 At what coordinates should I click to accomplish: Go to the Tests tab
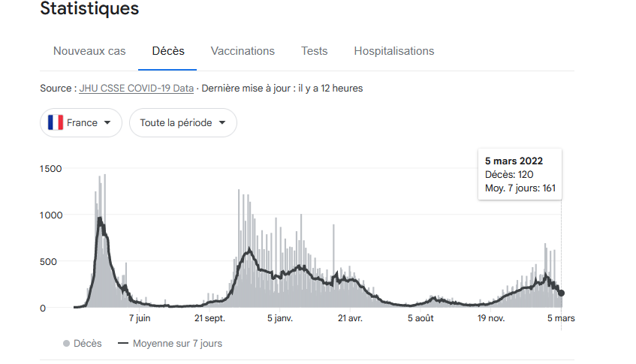click(315, 51)
